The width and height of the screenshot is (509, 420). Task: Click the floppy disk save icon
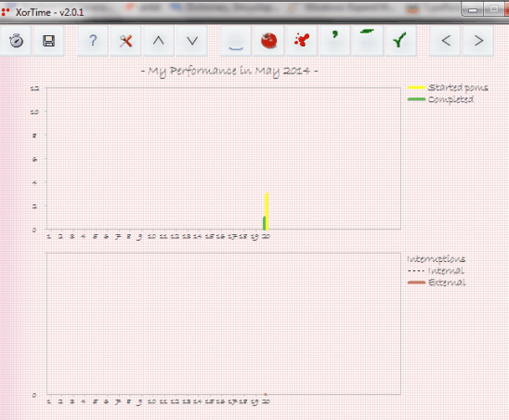tap(48, 41)
